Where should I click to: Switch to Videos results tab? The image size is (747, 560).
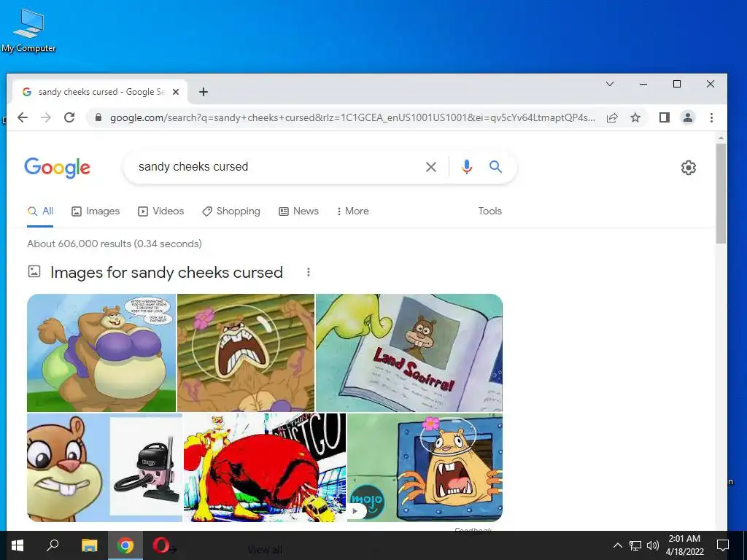[161, 211]
